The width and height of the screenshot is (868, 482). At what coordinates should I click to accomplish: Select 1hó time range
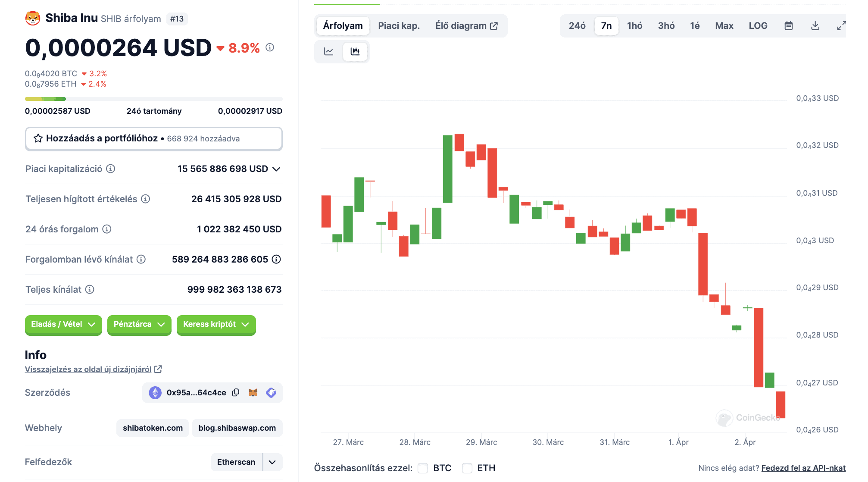coord(634,26)
